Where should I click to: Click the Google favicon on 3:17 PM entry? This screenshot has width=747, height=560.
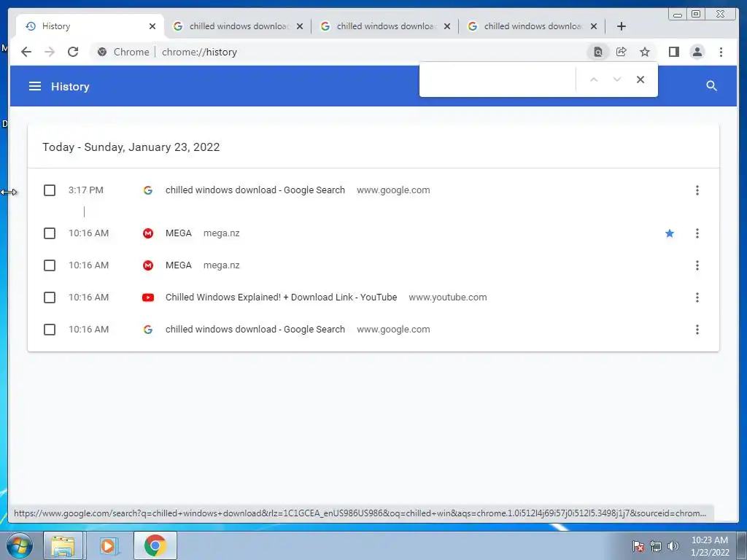148,190
